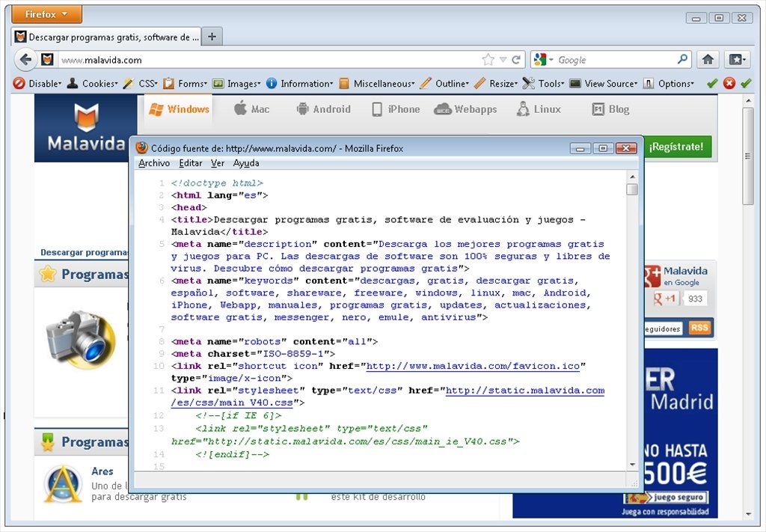Click the star icon beside Programas
This screenshot has width=766, height=532.
tap(48, 274)
